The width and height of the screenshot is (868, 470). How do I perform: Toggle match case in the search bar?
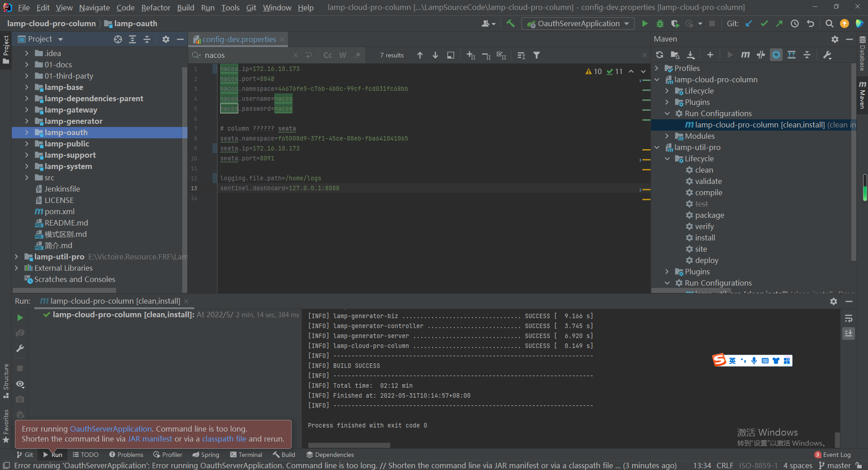click(x=327, y=55)
